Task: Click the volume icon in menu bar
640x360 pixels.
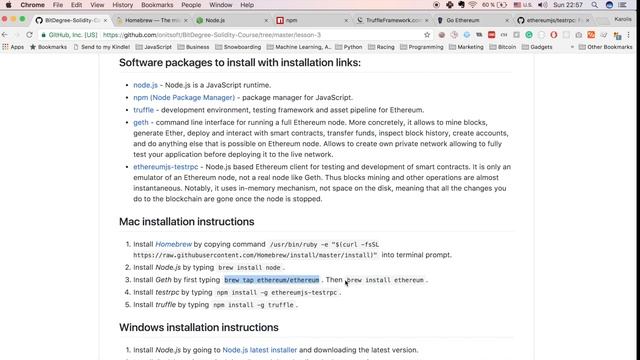Action: click(x=542, y=5)
